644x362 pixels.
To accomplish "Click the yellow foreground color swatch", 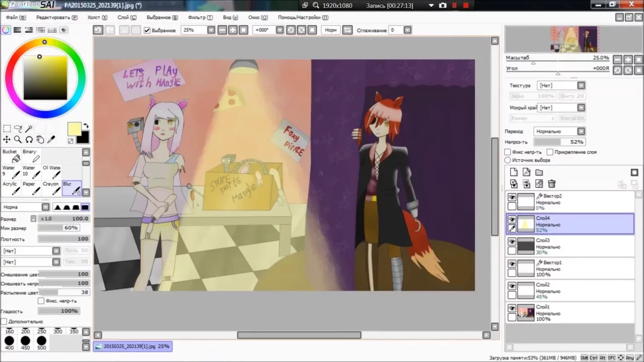I will pos(74,129).
